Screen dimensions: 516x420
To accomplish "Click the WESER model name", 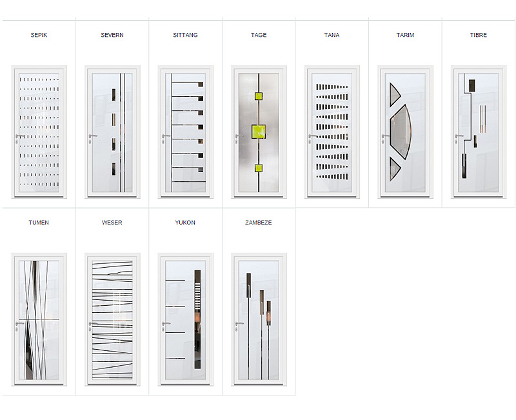I will 112,223.
